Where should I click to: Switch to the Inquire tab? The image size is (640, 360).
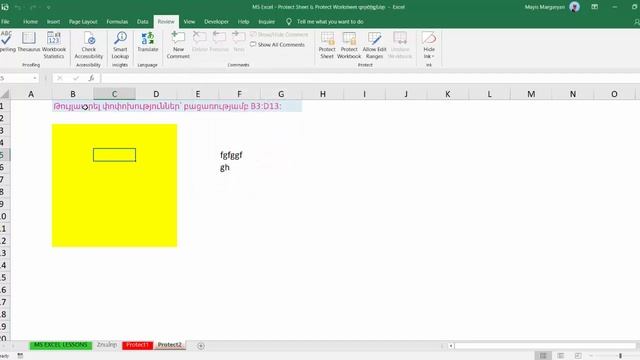267,22
